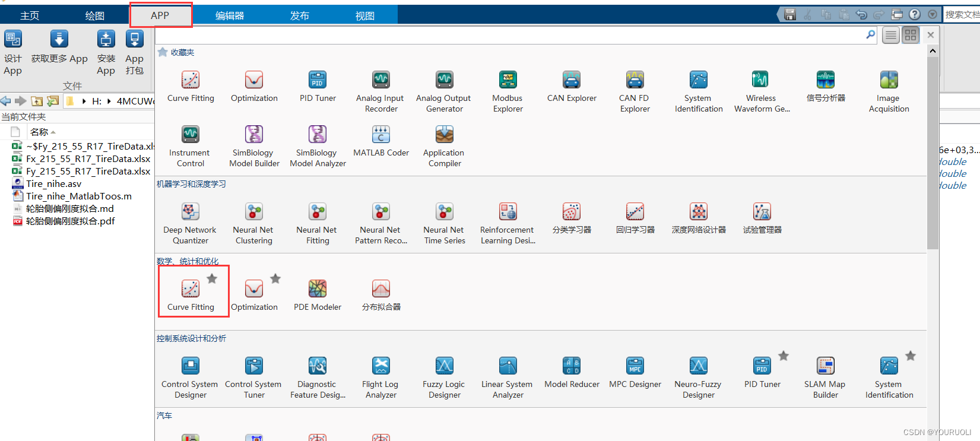Open Analog Input Recorder app

[381, 92]
